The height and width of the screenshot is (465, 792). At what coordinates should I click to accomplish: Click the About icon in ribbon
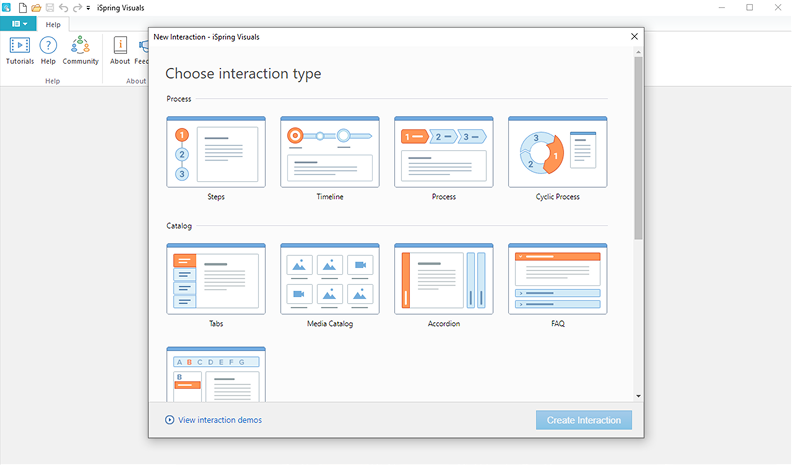click(x=120, y=49)
